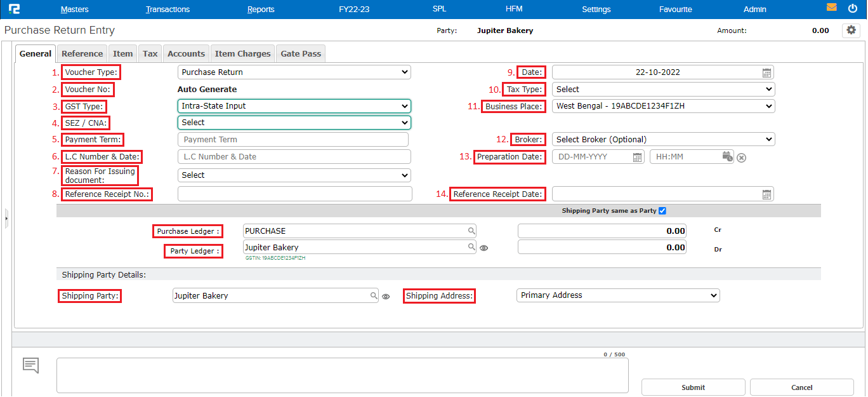Expand the Shipping Address dropdown
Viewport: 868px width, 397px height.
pyautogui.click(x=618, y=295)
